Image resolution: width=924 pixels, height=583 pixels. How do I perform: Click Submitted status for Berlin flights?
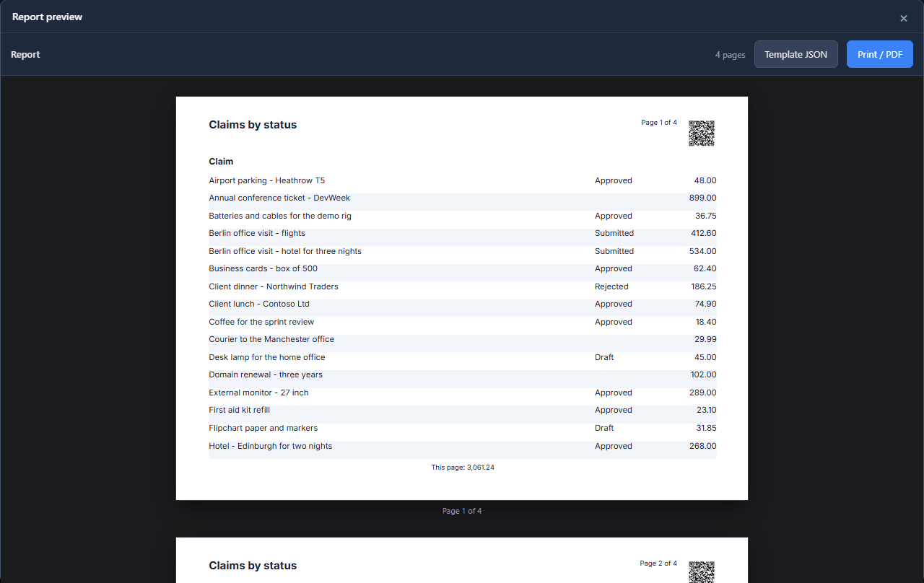pyautogui.click(x=614, y=233)
